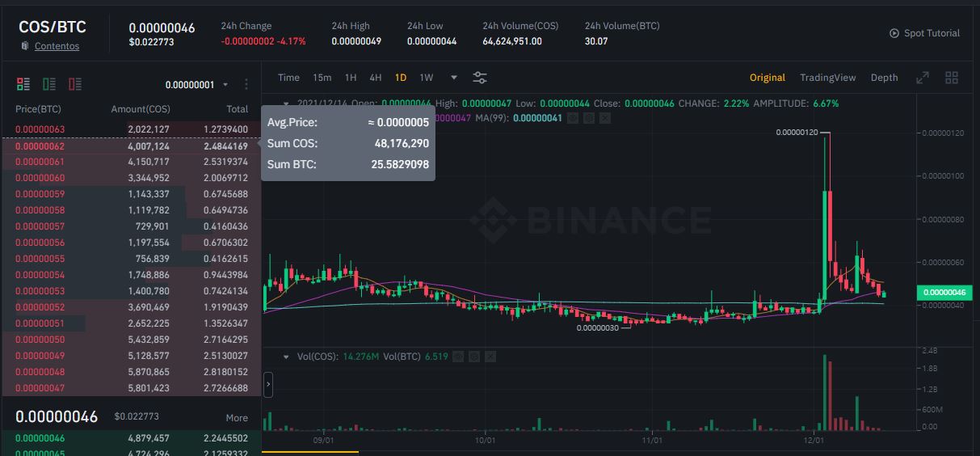Open chart technical indicator settings icon
This screenshot has width=980, height=456.
point(480,78)
